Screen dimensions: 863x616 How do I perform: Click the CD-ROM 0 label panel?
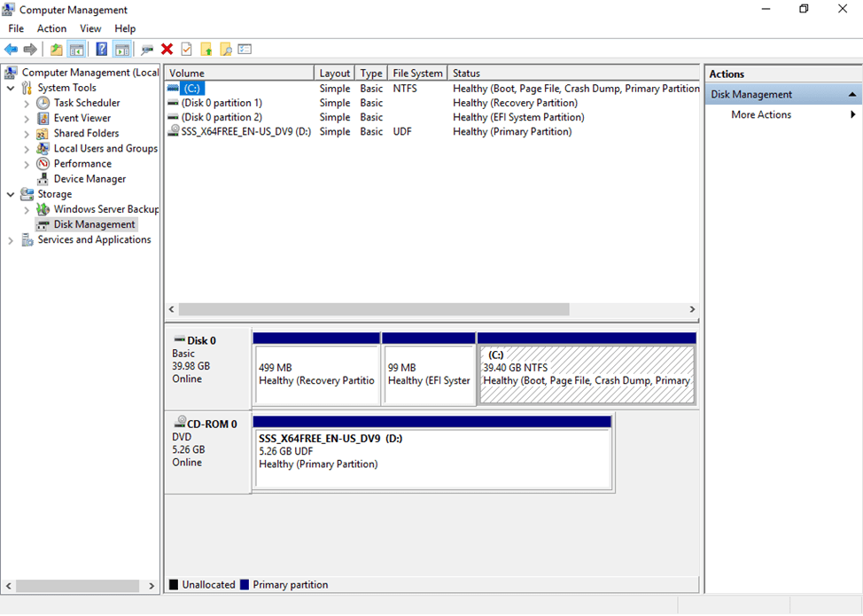[x=208, y=452]
